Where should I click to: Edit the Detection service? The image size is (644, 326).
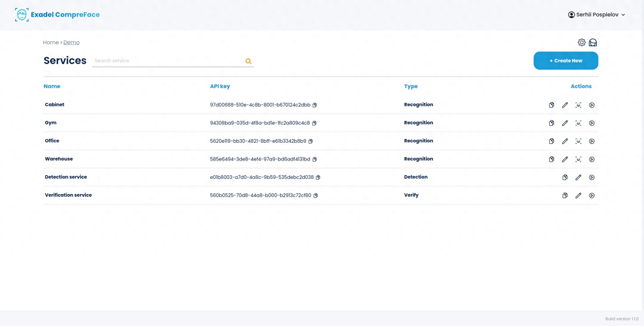578,178
